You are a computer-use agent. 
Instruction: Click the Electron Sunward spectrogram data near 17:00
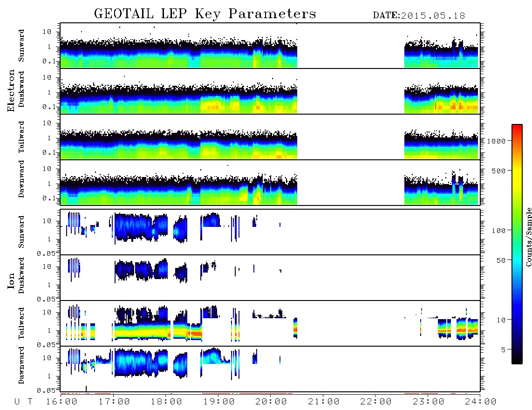pos(113,55)
